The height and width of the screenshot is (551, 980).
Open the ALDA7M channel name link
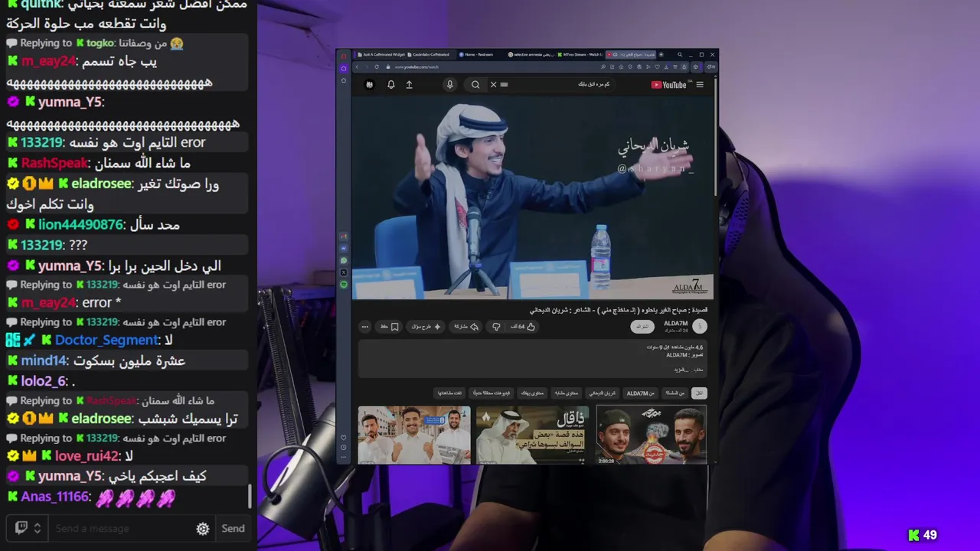click(x=676, y=323)
